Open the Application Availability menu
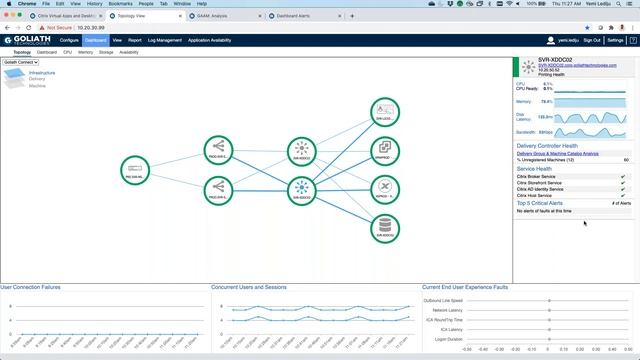Image resolution: width=640 pixels, height=360 pixels. 209,40
